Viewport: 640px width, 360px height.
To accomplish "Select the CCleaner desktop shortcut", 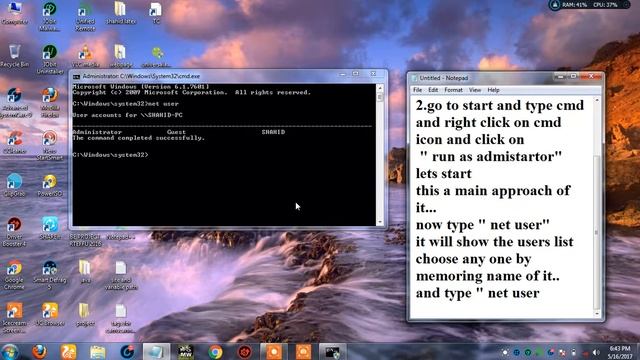I will (x=15, y=142).
